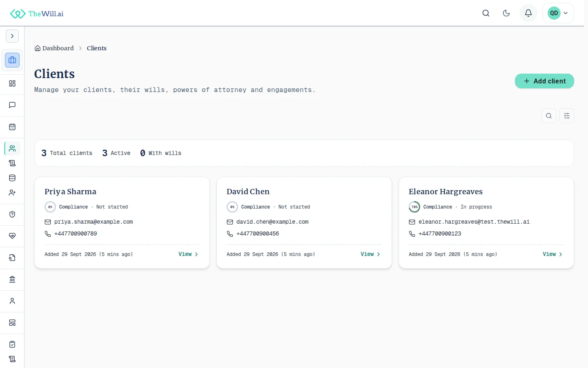Open the single person icon in sidebar
588x368 pixels.
[x=12, y=301]
